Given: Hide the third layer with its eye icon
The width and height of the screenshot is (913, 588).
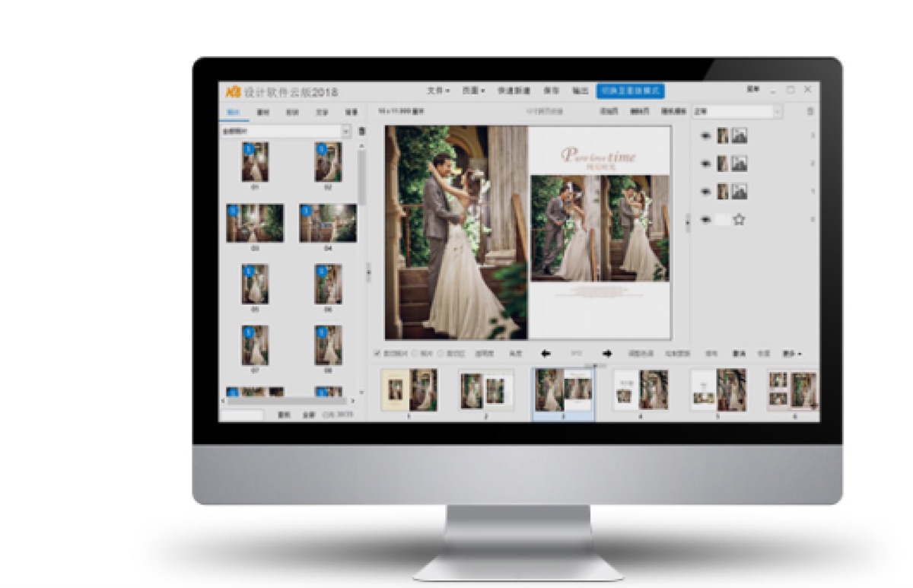Looking at the screenshot, I should point(706,192).
